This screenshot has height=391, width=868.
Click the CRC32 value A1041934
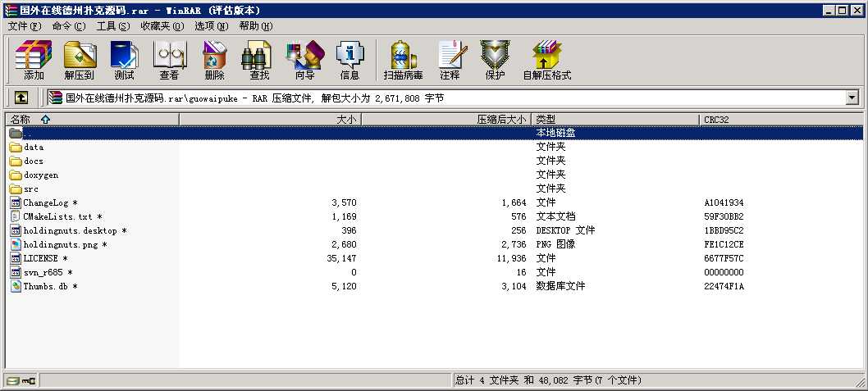pyautogui.click(x=724, y=203)
